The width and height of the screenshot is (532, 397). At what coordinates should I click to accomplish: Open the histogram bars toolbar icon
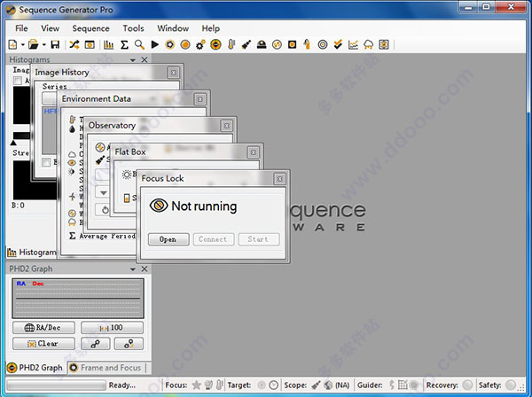(x=108, y=44)
